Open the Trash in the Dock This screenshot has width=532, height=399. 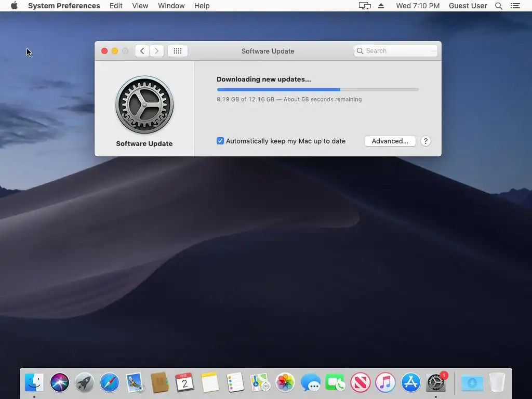497,382
